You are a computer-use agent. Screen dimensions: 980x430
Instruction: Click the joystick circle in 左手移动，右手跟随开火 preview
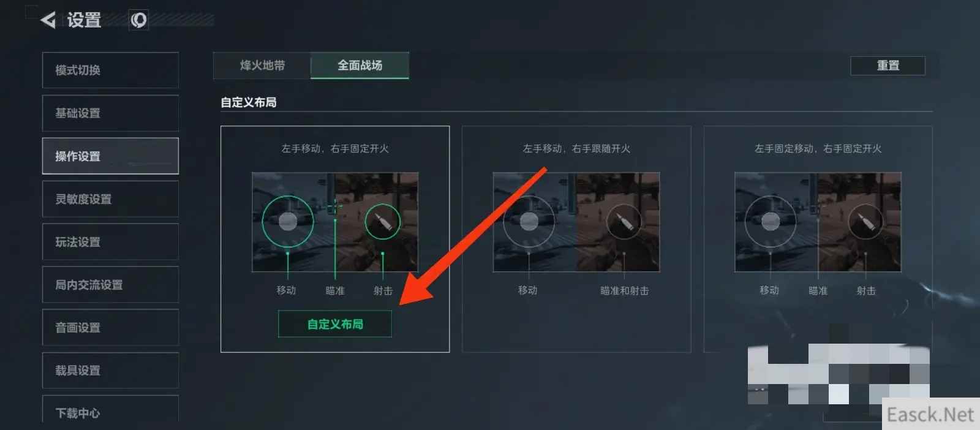coord(529,222)
